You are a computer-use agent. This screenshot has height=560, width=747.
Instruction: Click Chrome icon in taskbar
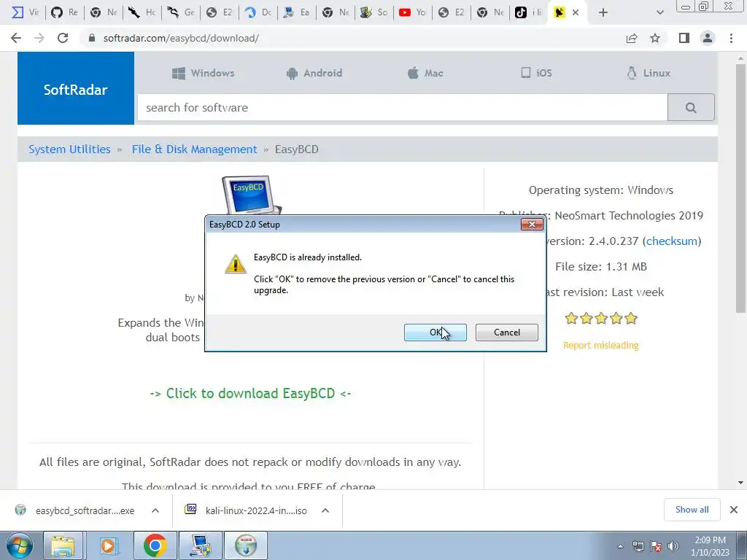pos(155,545)
